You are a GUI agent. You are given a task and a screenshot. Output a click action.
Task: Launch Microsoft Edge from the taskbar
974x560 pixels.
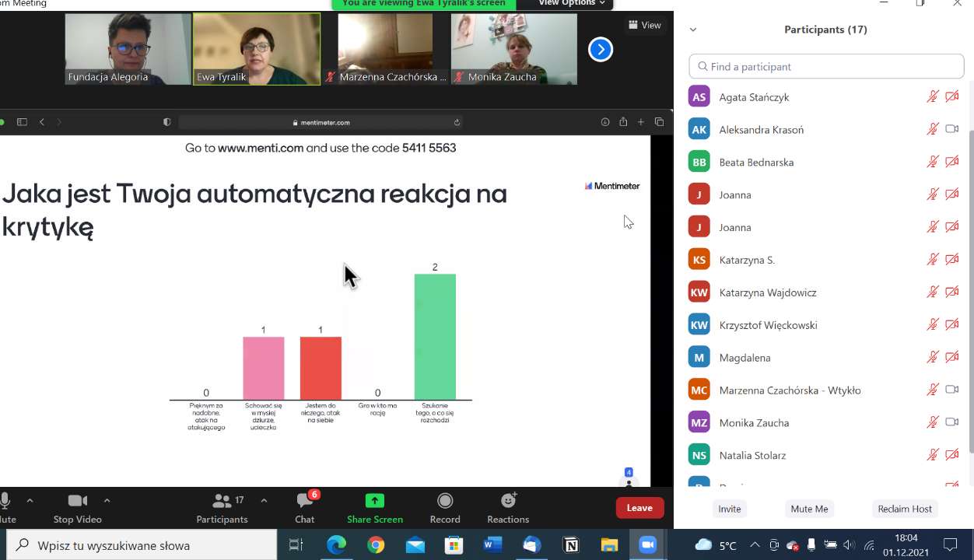pyautogui.click(x=336, y=545)
